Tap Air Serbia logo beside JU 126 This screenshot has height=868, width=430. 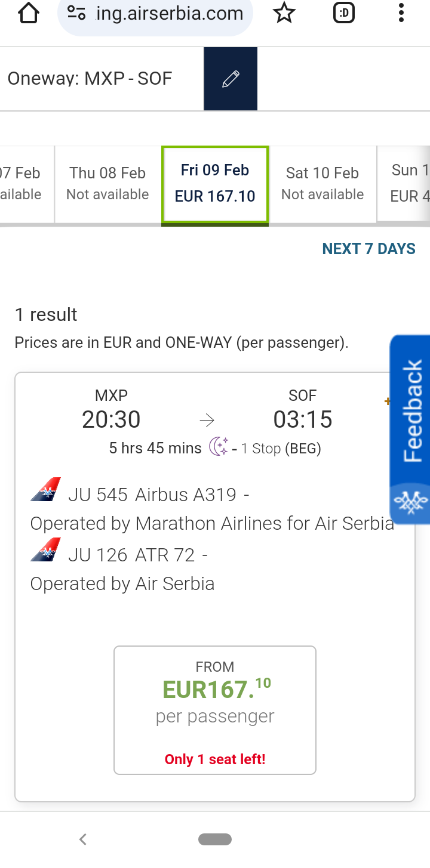(45, 551)
